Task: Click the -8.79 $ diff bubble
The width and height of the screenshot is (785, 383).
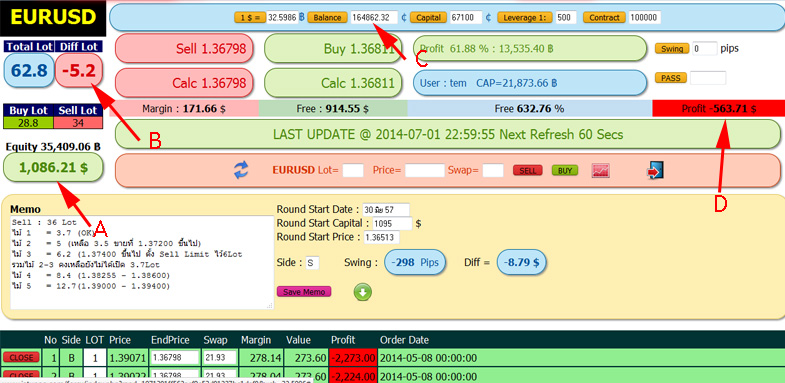Action: [x=522, y=262]
